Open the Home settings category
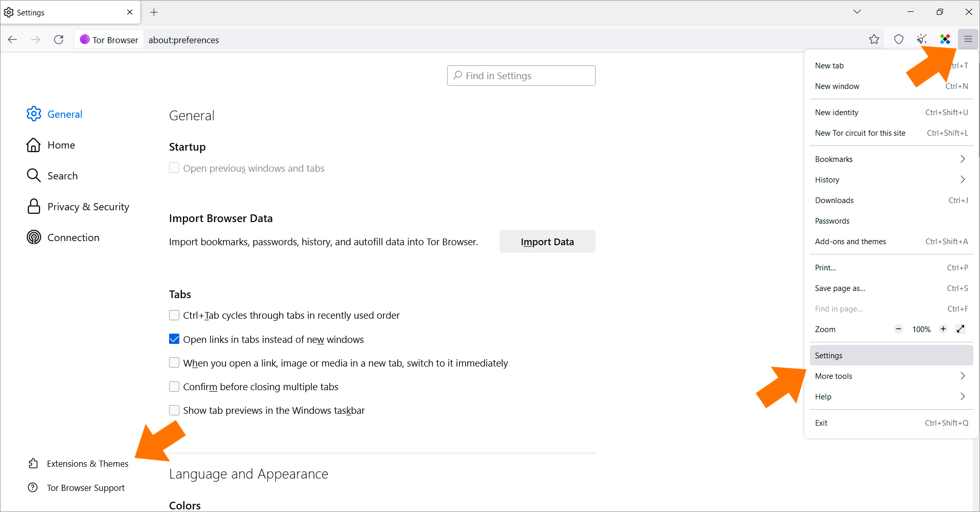Image resolution: width=980 pixels, height=512 pixels. [x=61, y=145]
